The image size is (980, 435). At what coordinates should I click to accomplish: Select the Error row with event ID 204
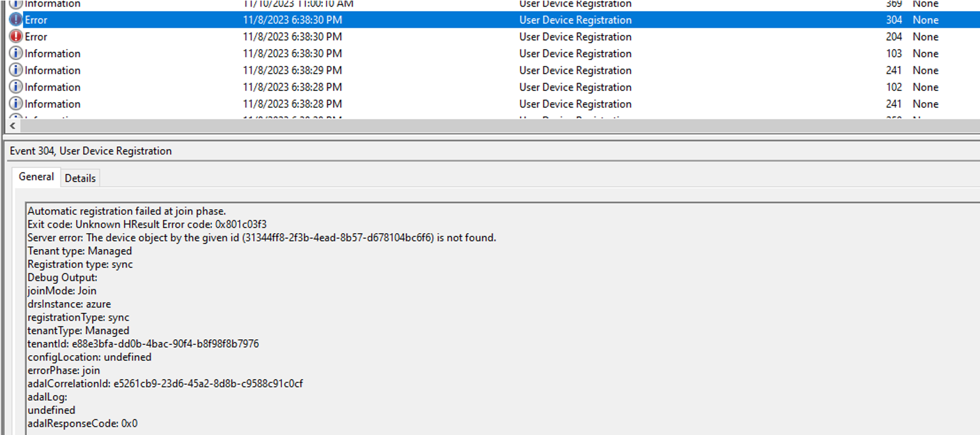(x=292, y=37)
